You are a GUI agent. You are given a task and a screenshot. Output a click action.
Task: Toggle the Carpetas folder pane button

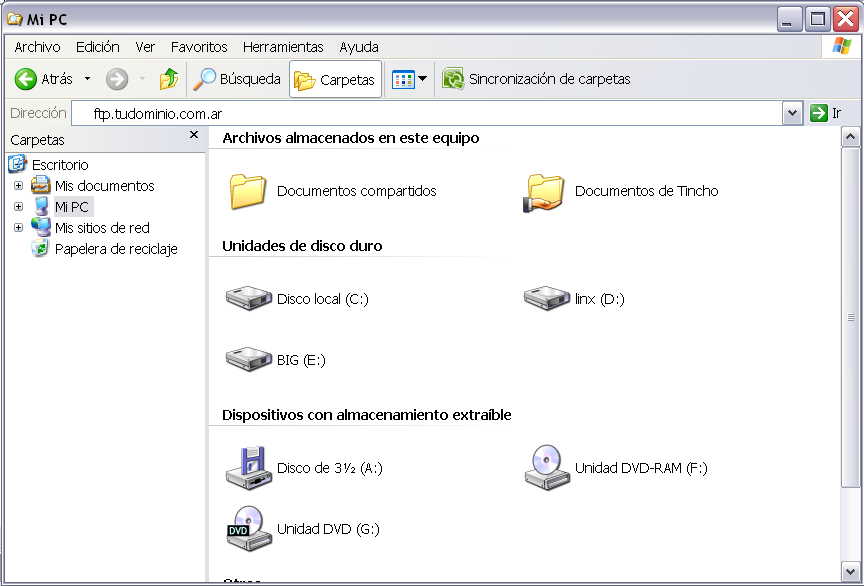pyautogui.click(x=335, y=79)
